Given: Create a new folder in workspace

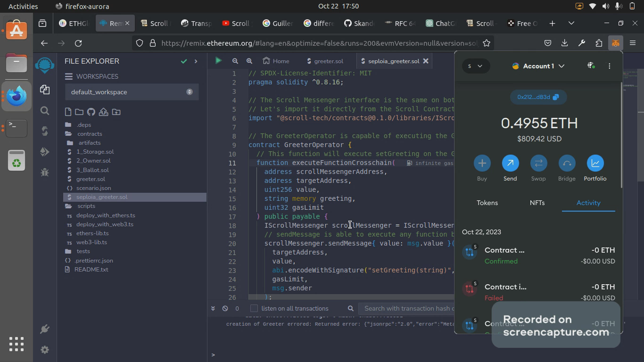Looking at the screenshot, I should 79,112.
